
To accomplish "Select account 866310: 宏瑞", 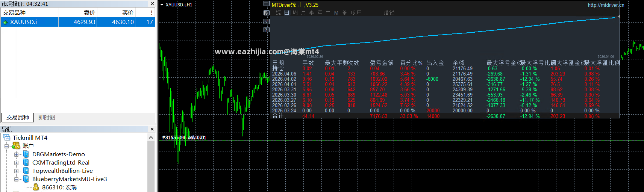I will (59, 187).
